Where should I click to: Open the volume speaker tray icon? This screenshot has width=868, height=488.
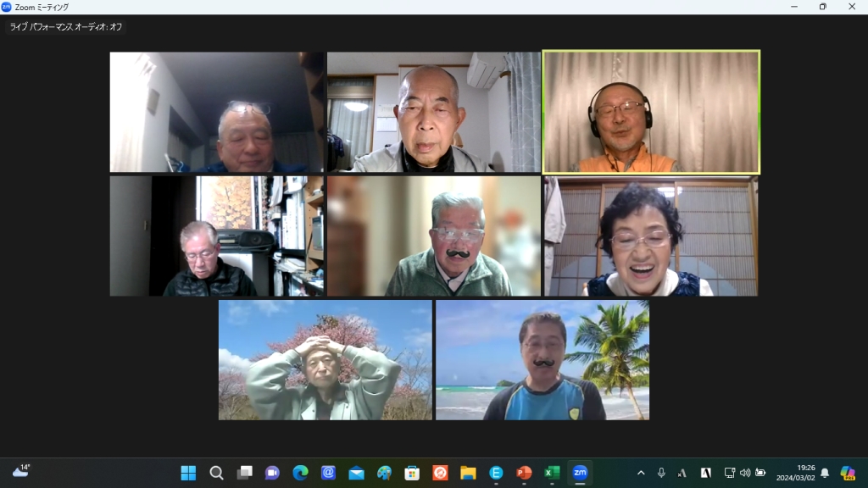[x=745, y=473]
